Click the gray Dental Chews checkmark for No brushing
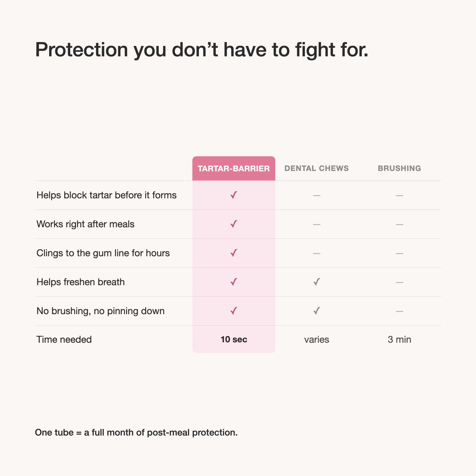The image size is (476, 476). coord(317,311)
